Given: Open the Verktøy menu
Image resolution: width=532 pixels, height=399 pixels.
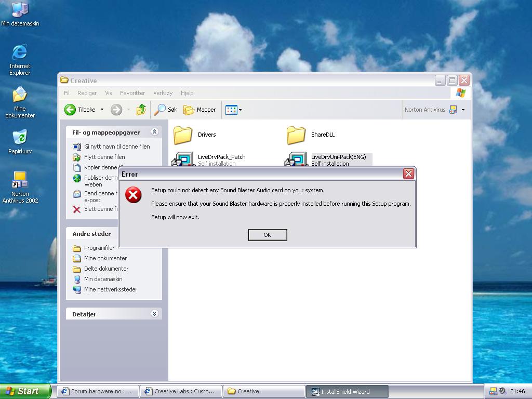Looking at the screenshot, I should (163, 93).
